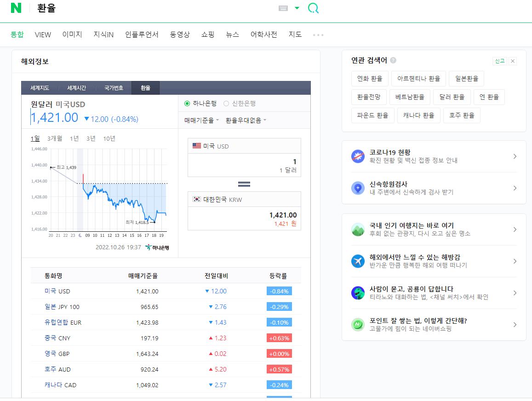Image resolution: width=532 pixels, height=401 pixels.
Task: Click the 코로나19 현황 icon
Action: point(358,156)
